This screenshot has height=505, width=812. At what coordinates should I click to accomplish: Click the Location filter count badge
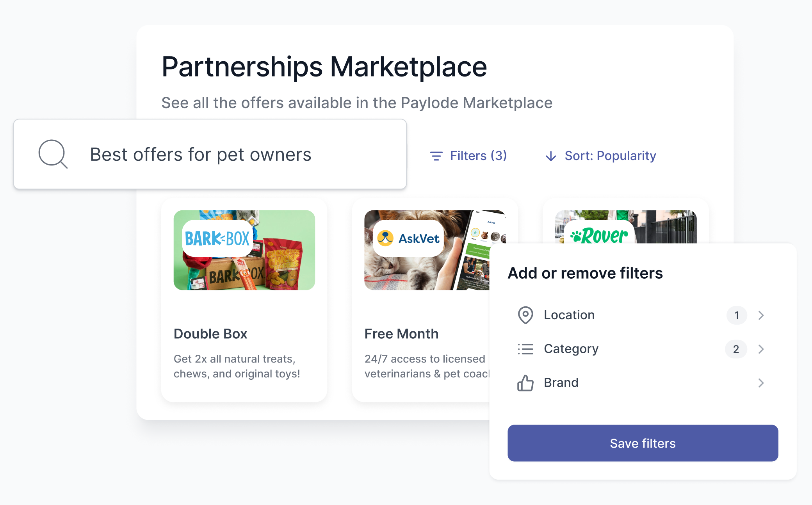coord(736,315)
